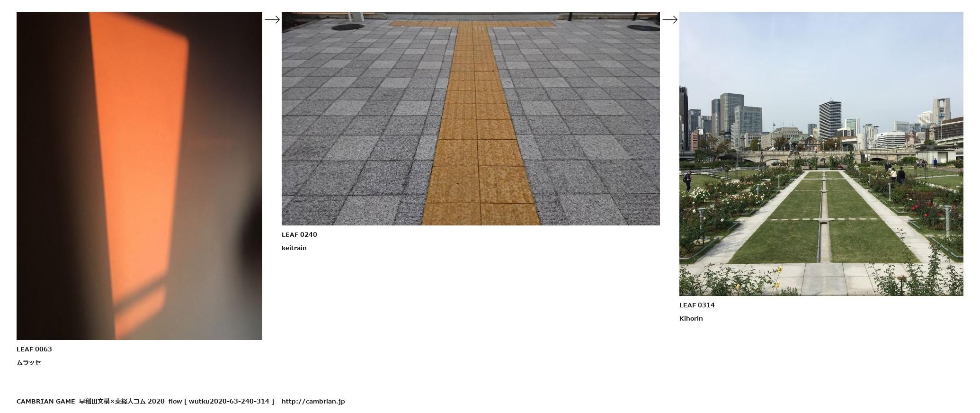Screen dimensions: 980x413
Task: Select the author name keitrain
Action: pyautogui.click(x=294, y=248)
